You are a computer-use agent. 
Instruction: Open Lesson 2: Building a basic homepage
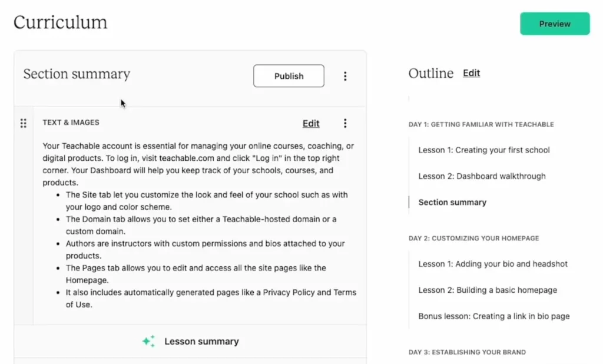487,290
